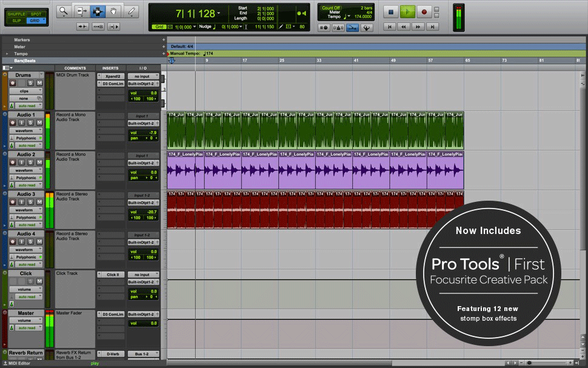Viewport: 588px width, 368px height.
Task: Click the MIDI Editor icon at bottom left
Action: click(5, 363)
